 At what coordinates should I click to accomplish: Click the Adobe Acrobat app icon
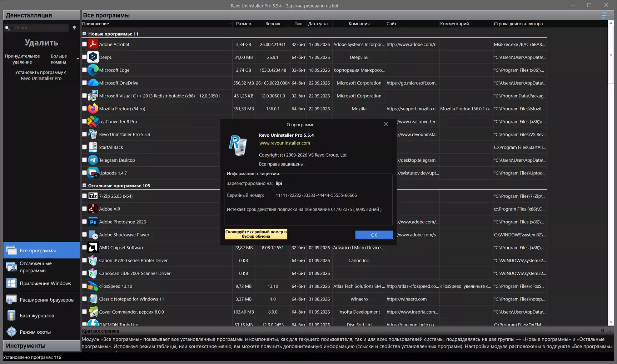pyautogui.click(x=93, y=44)
